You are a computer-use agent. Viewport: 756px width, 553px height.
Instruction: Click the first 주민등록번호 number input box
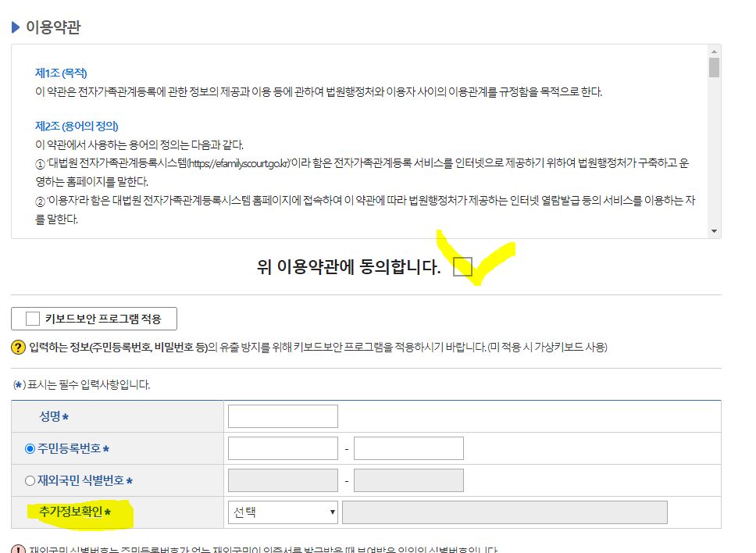282,447
